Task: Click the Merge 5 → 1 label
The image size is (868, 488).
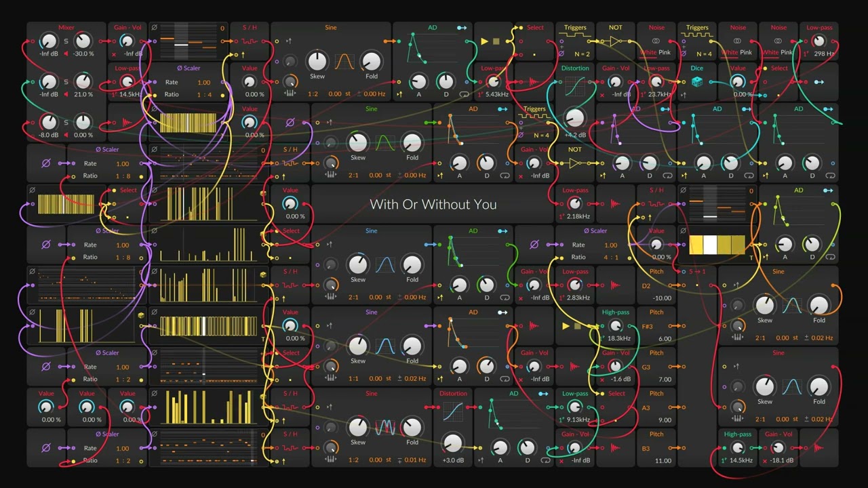Action: click(x=697, y=271)
